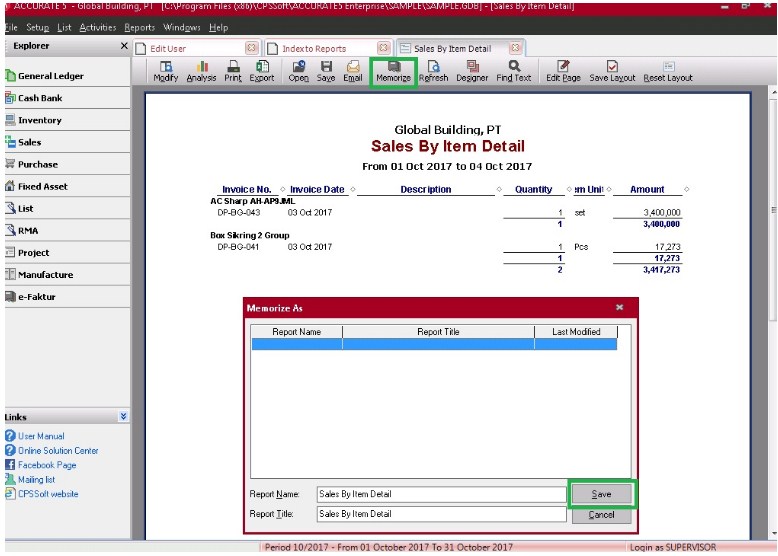Open the Analysis chart tool
Viewport: 778px width, 556px height.
click(201, 71)
